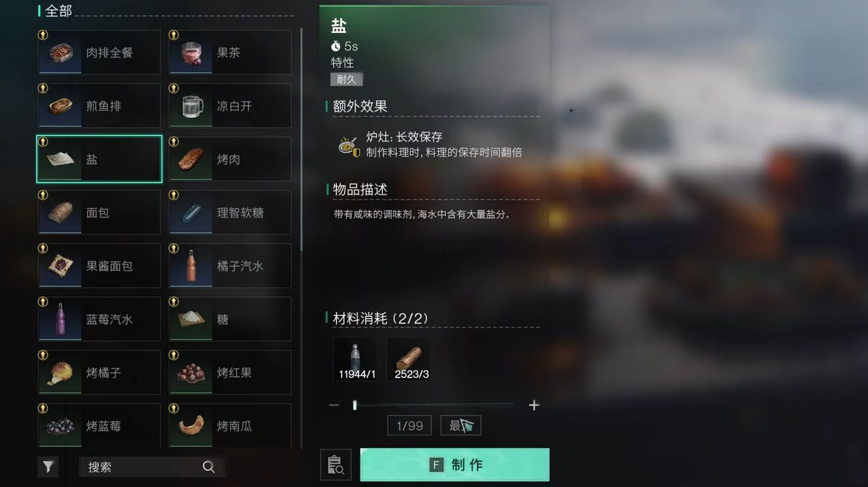The width and height of the screenshot is (868, 487).
Task: Increase craft quantity with plus button
Action: pos(534,405)
